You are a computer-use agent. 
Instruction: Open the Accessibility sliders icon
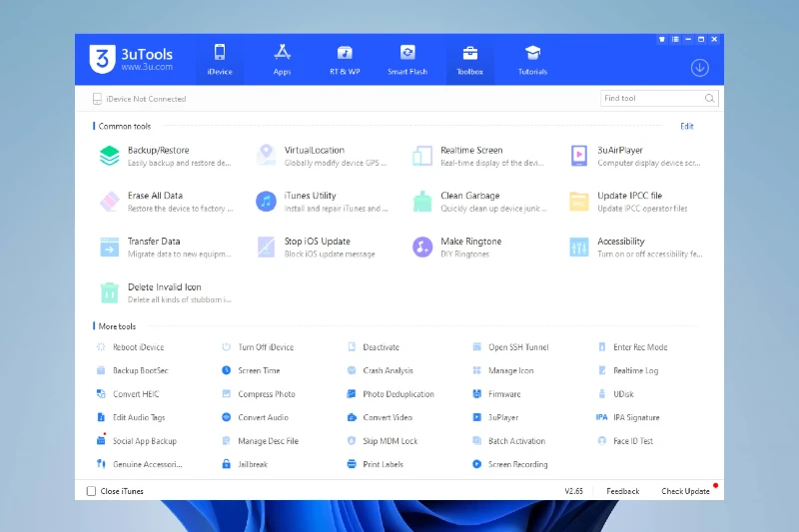(579, 247)
